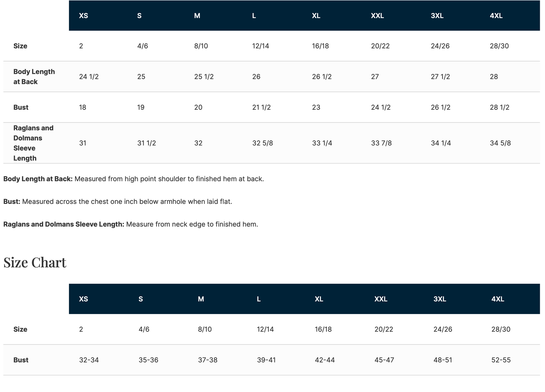Click the "45-47" bust range for XXL
The height and width of the screenshot is (392, 545).
384,360
